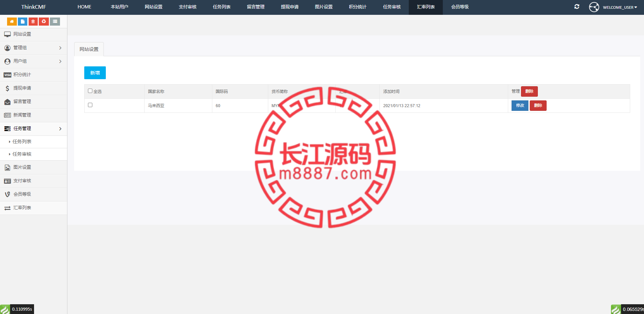
Task: Click 删除 button for 马来西亚 row
Action: (538, 105)
